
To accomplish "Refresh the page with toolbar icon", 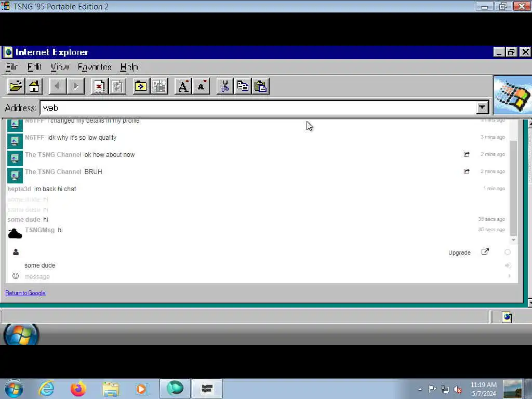I will coord(117,86).
